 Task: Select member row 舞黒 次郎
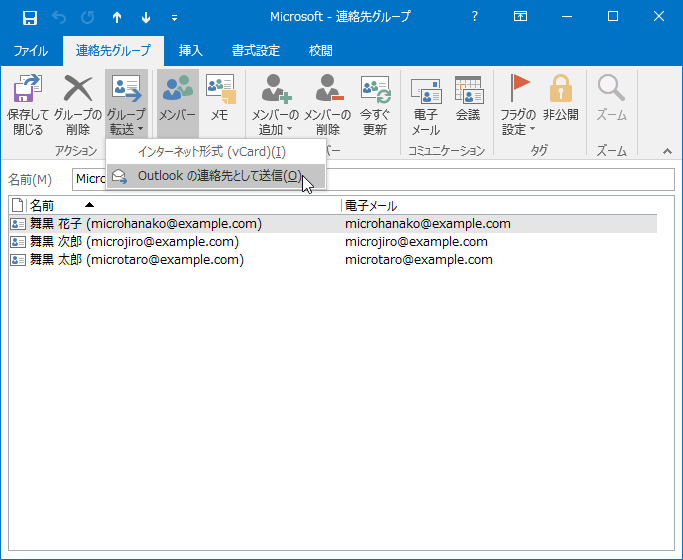tap(333, 242)
